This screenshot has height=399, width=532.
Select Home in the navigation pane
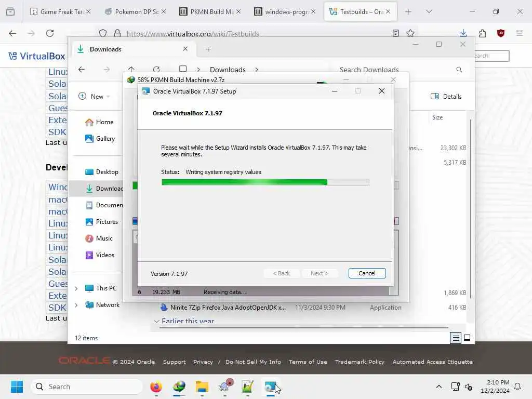click(x=99, y=122)
